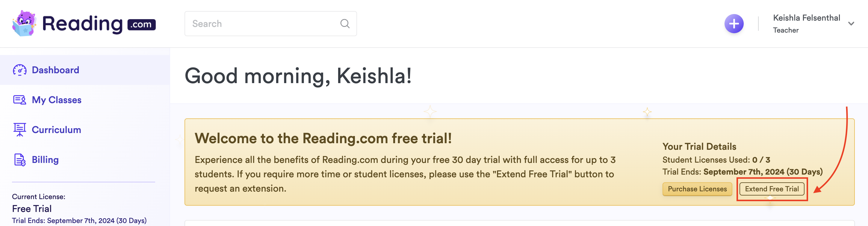Click the search magnifying glass icon
The width and height of the screenshot is (868, 226).
(345, 24)
